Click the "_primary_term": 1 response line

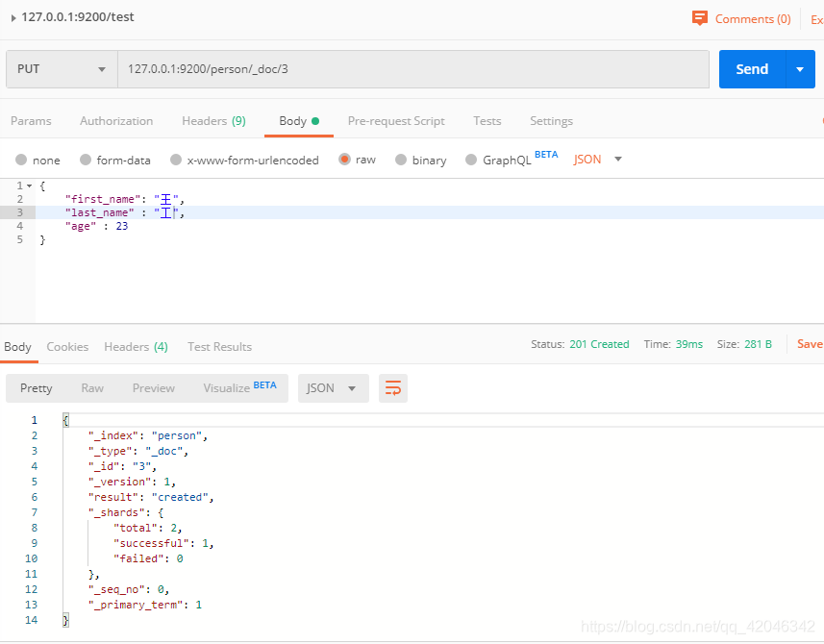click(145, 606)
